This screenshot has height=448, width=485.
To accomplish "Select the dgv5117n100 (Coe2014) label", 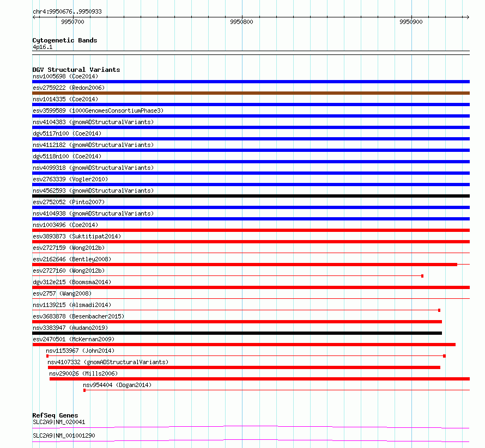I will click(67, 133).
